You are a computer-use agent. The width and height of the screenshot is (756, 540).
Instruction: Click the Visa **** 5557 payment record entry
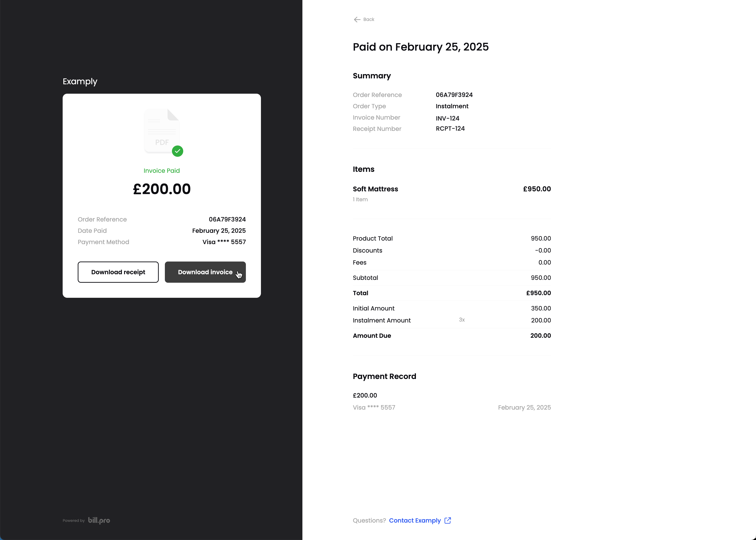click(x=374, y=407)
